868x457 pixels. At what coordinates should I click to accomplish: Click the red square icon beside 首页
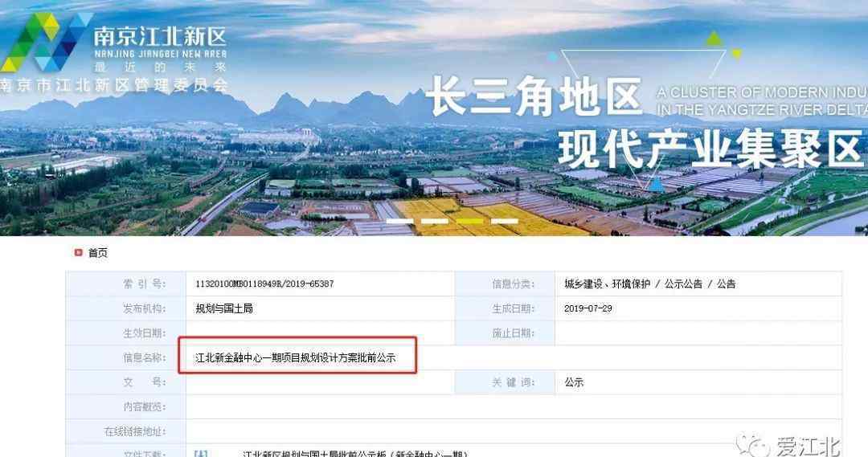tap(78, 253)
